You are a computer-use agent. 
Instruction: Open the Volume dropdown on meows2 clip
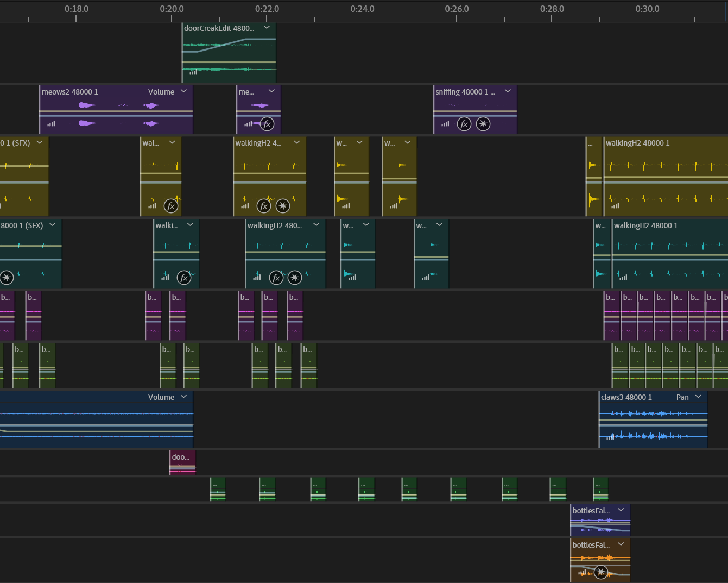pos(183,91)
